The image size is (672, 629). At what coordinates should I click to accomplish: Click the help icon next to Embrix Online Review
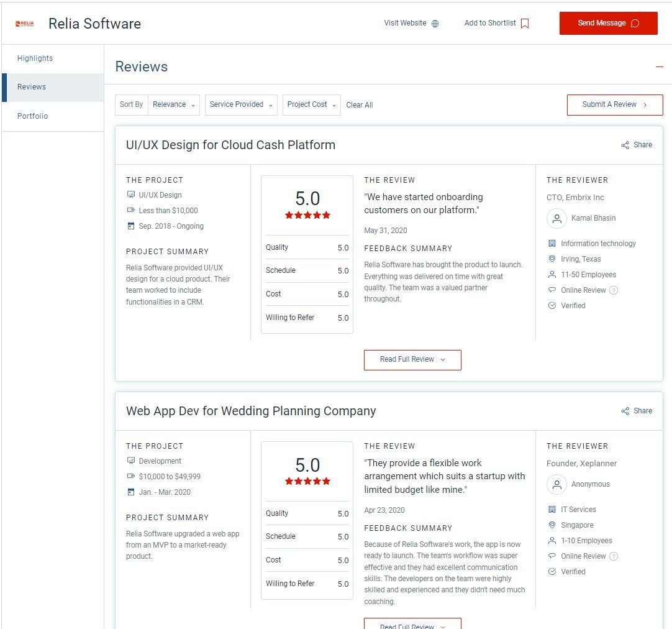pos(614,290)
